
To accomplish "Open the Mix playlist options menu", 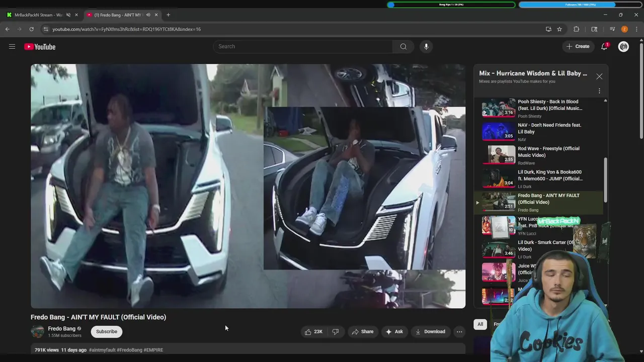I will (x=599, y=91).
